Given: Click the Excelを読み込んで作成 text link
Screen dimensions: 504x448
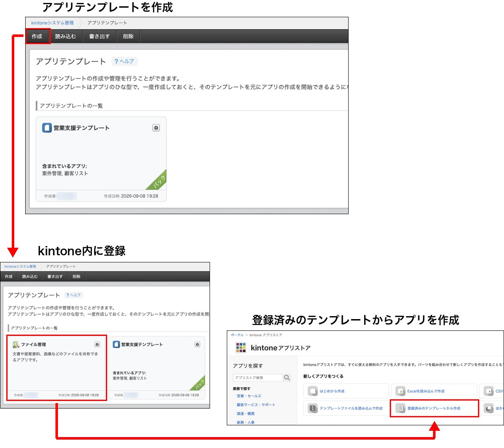Looking at the screenshot, I should 426,391.
